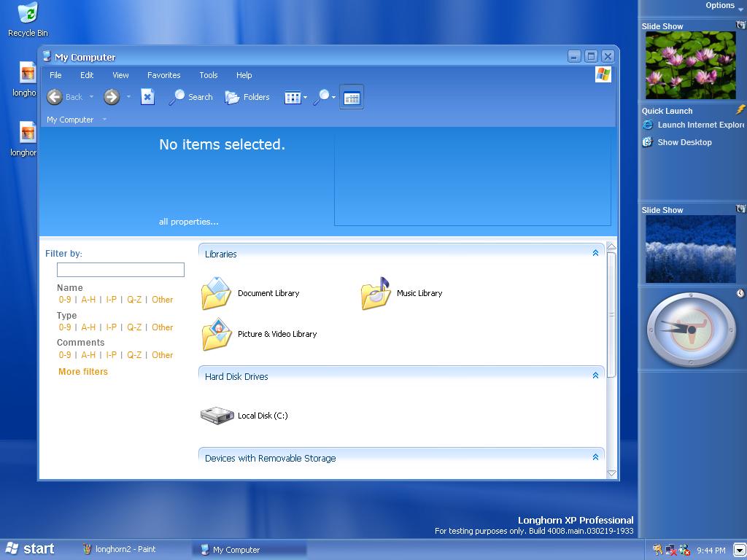Open the My Computer address breadcrumb dropdown
Image resolution: width=747 pixels, height=560 pixels.
click(x=104, y=120)
